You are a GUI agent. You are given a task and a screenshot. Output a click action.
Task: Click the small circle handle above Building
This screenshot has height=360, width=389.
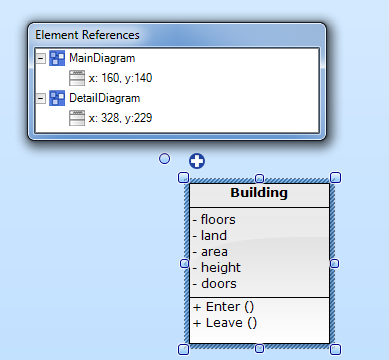164,159
